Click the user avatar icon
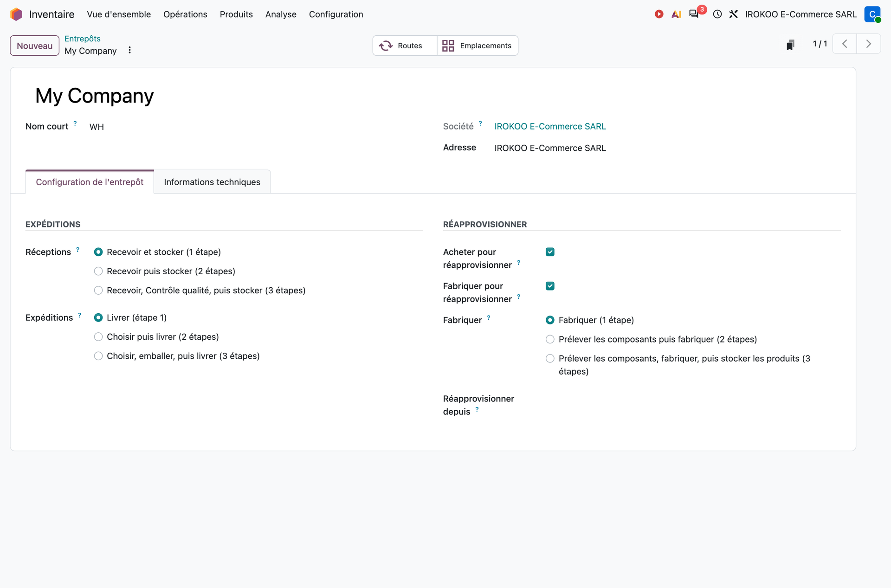Screen dimensions: 891x588 click(872, 14)
